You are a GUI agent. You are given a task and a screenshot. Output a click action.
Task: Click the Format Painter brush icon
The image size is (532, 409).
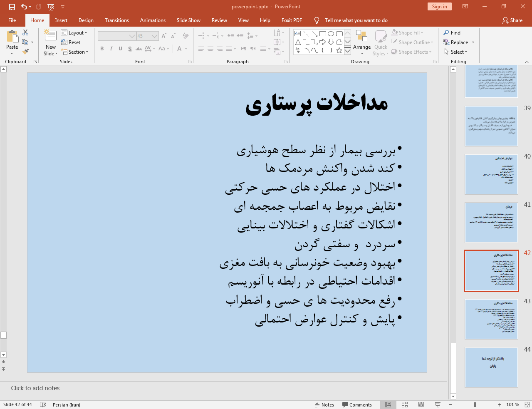[25, 52]
